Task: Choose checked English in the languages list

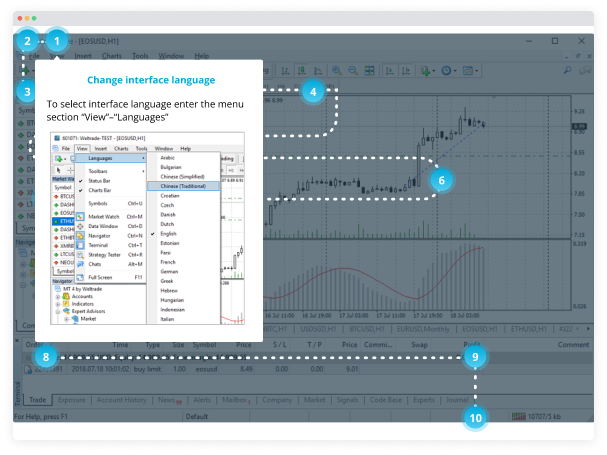Action: [168, 234]
